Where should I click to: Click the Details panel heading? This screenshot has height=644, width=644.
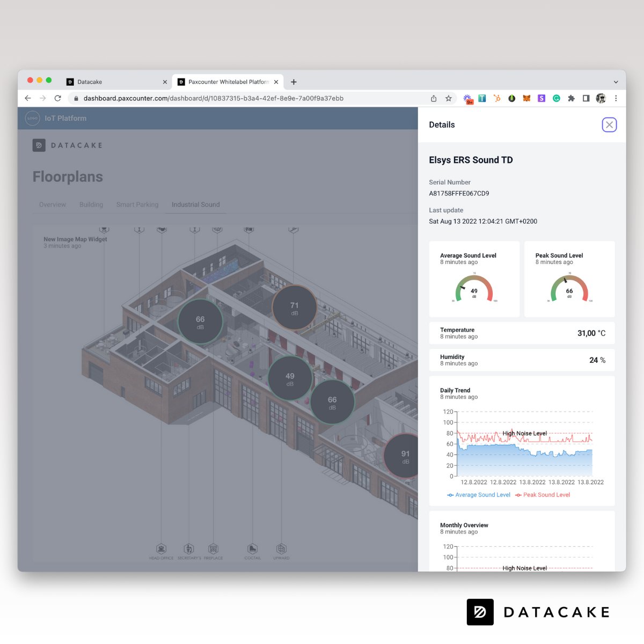[x=442, y=125]
